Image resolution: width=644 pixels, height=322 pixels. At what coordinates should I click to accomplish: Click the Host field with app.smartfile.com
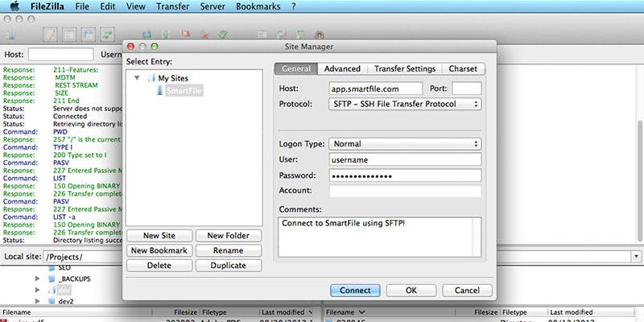click(x=375, y=89)
